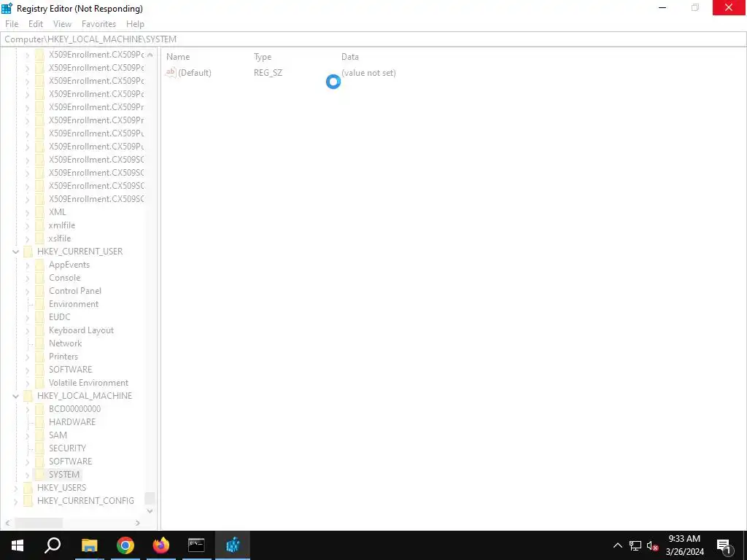Expand the HKEY_USERS hive

point(16,488)
